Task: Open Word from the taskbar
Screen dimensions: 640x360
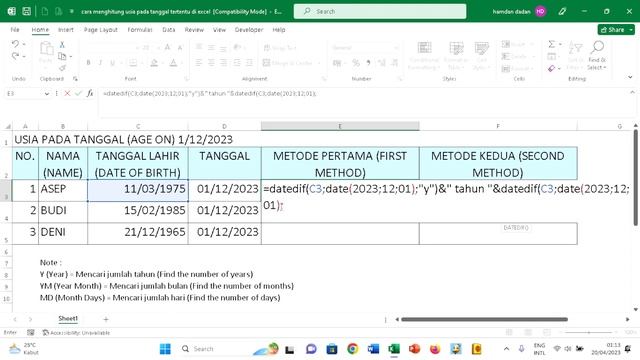Action: point(373,349)
